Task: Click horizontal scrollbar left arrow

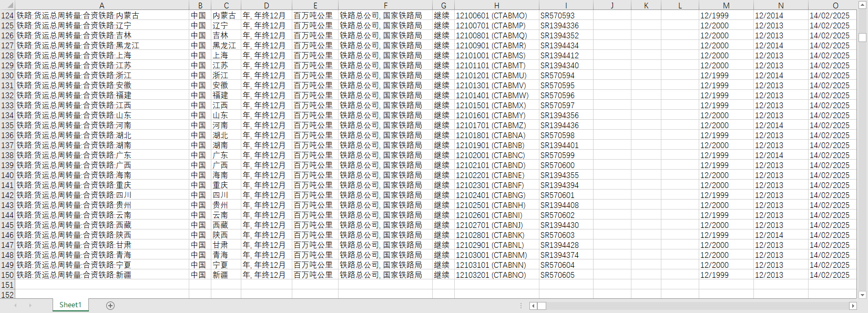Action: click(533, 306)
